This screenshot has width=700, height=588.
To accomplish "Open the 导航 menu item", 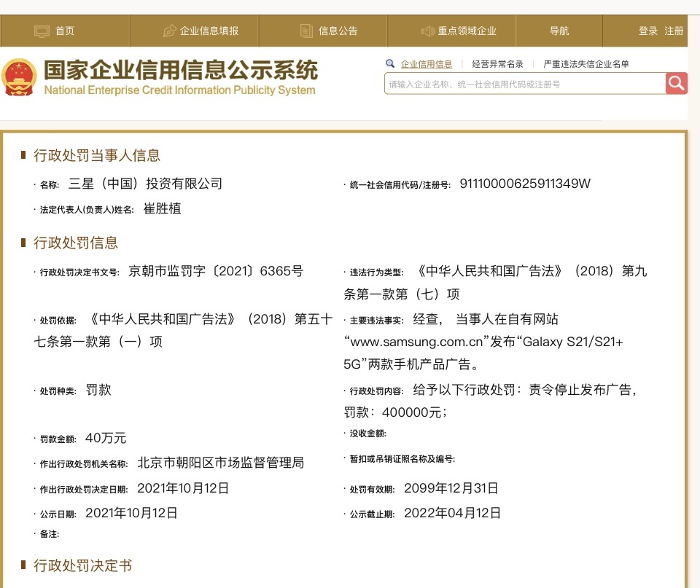I will (x=559, y=31).
